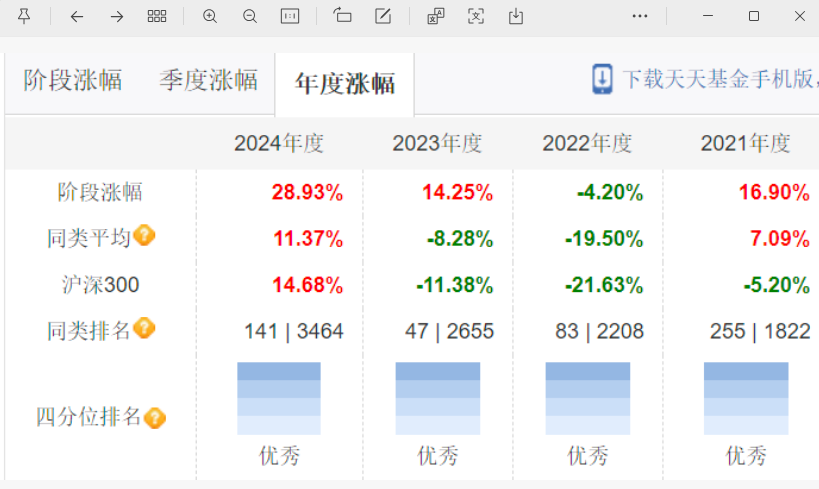The height and width of the screenshot is (489, 819).
Task: Select the 年度涨幅 tab
Action: pyautogui.click(x=345, y=84)
